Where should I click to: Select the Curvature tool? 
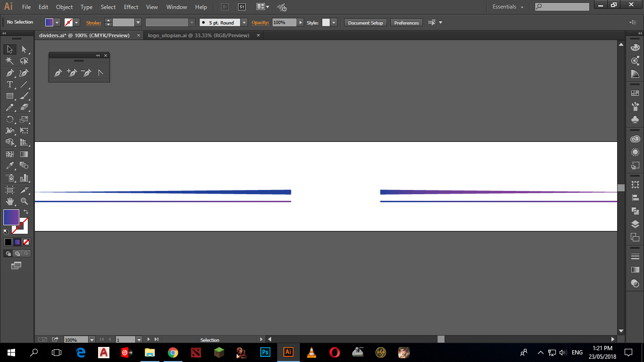[24, 73]
